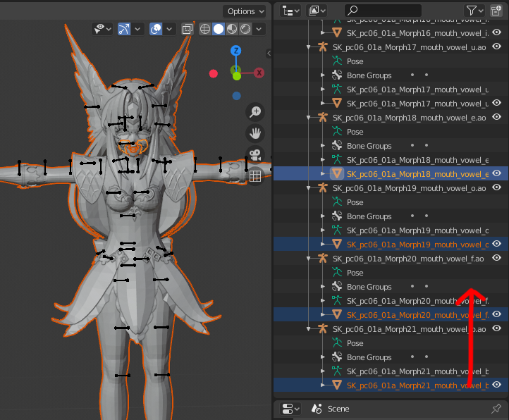Image resolution: width=509 pixels, height=420 pixels.
Task: Toggle show gizmo button
Action: pos(124,29)
